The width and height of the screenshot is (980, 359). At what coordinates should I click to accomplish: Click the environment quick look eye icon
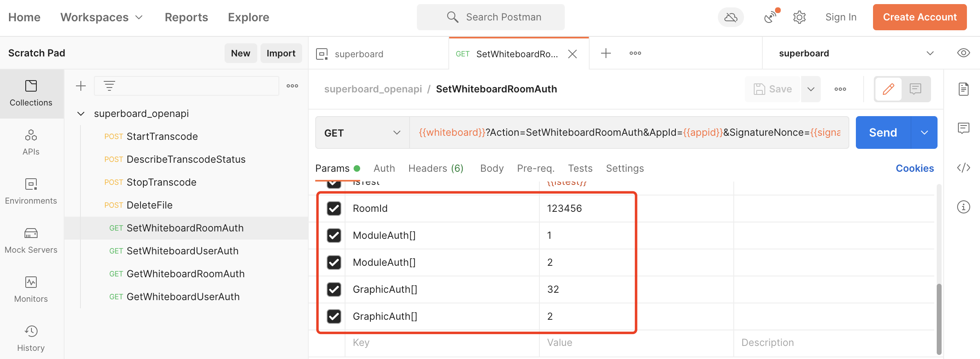963,53
